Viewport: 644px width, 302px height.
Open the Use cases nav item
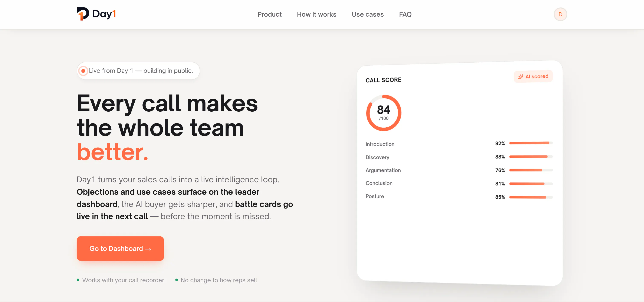368,14
